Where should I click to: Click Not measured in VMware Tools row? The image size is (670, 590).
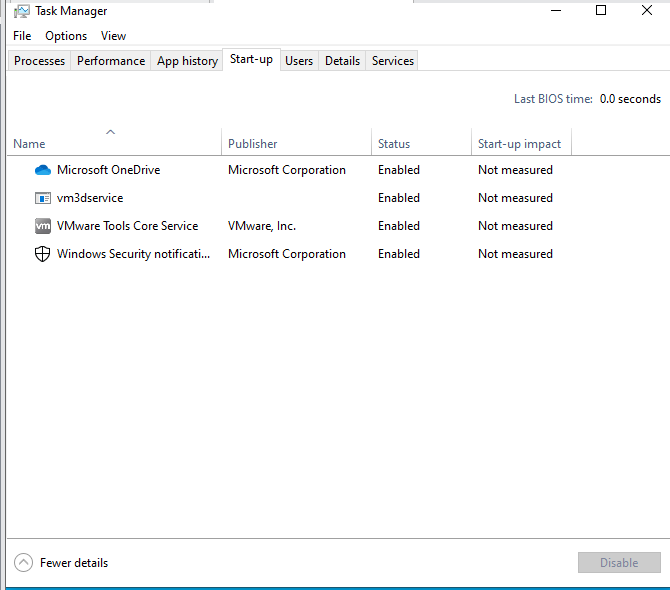click(515, 226)
